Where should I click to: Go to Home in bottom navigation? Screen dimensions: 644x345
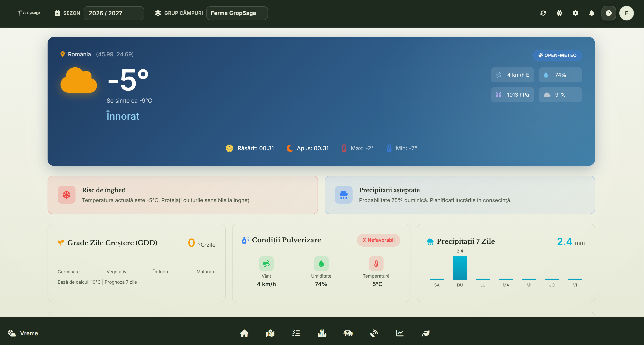244,333
